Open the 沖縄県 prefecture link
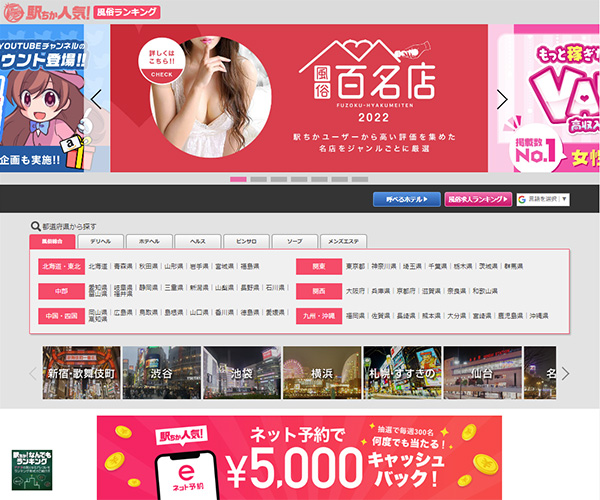Screen dimensions: 600x500 click(x=539, y=316)
